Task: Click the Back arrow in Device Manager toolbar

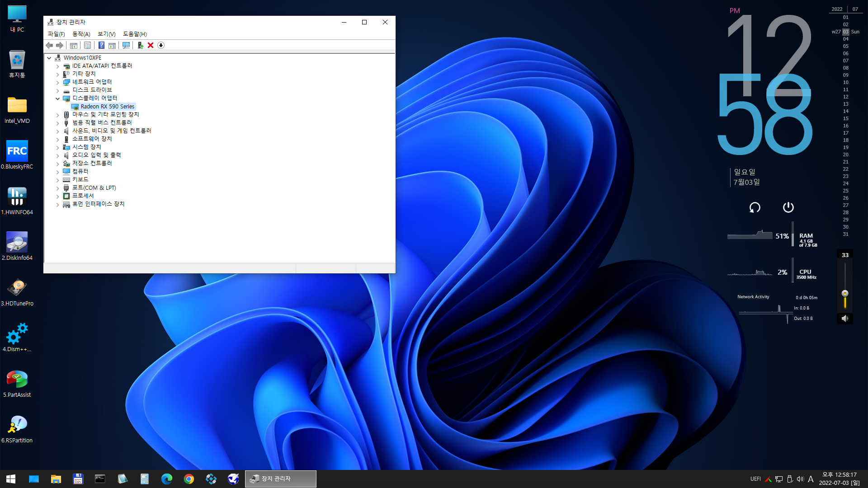Action: tap(49, 45)
